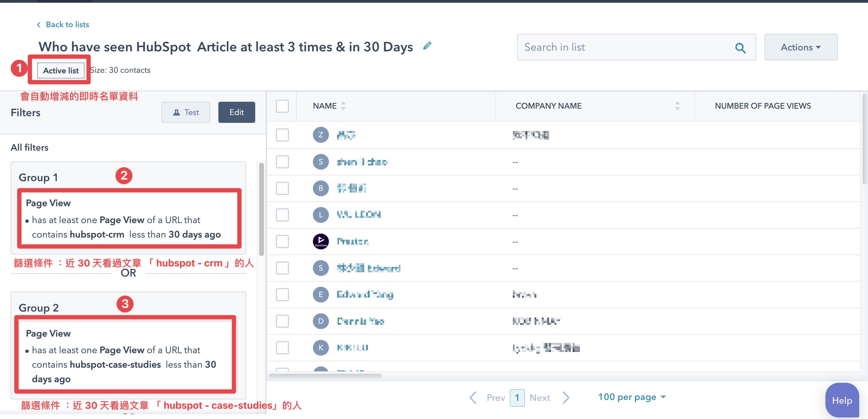
Task: Select the Active list tab label
Action: 61,70
